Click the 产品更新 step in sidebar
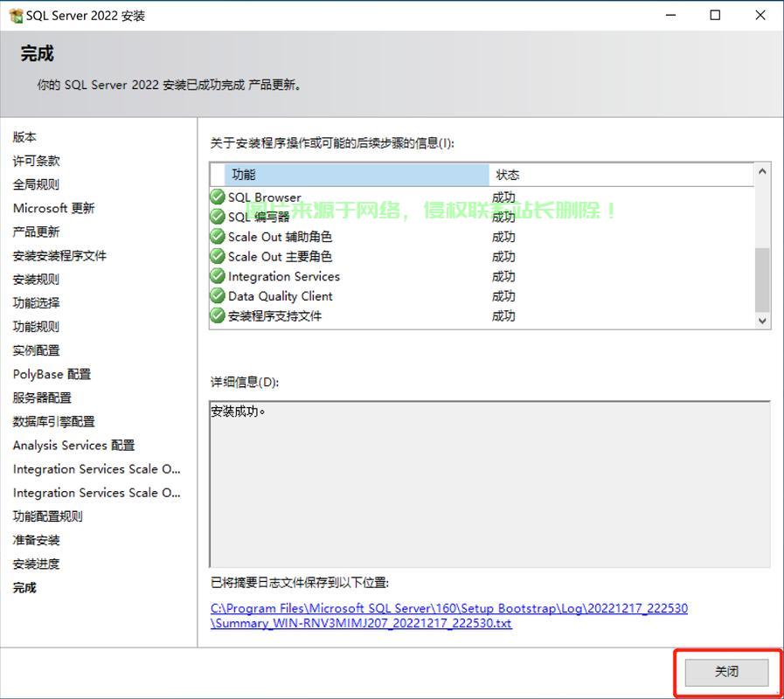The width and height of the screenshot is (784, 699). 36,232
